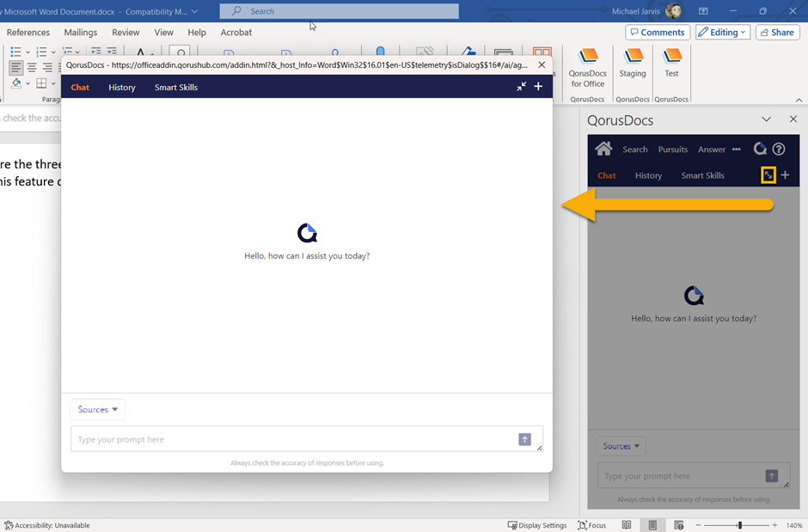
Task: Click the Share button
Action: point(777,33)
